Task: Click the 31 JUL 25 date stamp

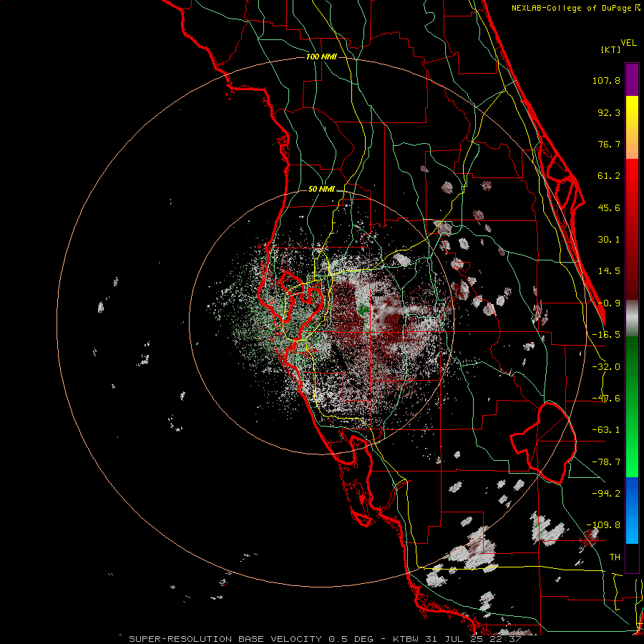Action: 456,639
